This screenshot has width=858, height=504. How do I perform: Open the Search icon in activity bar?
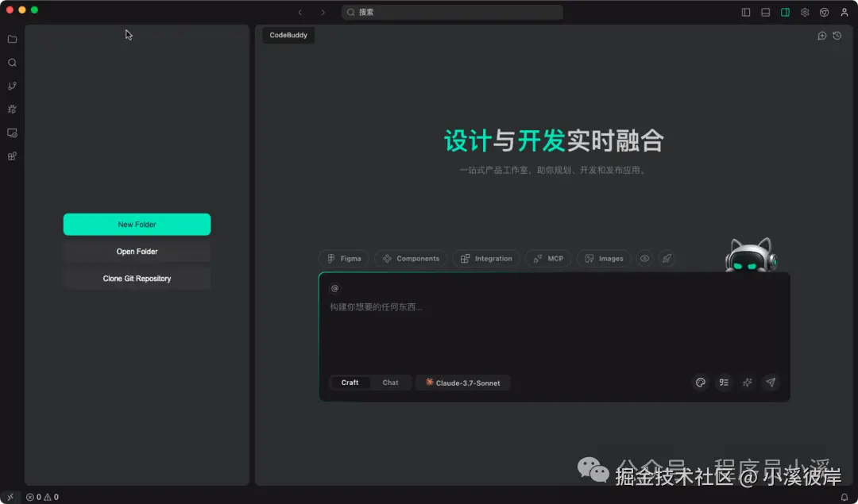tap(12, 63)
